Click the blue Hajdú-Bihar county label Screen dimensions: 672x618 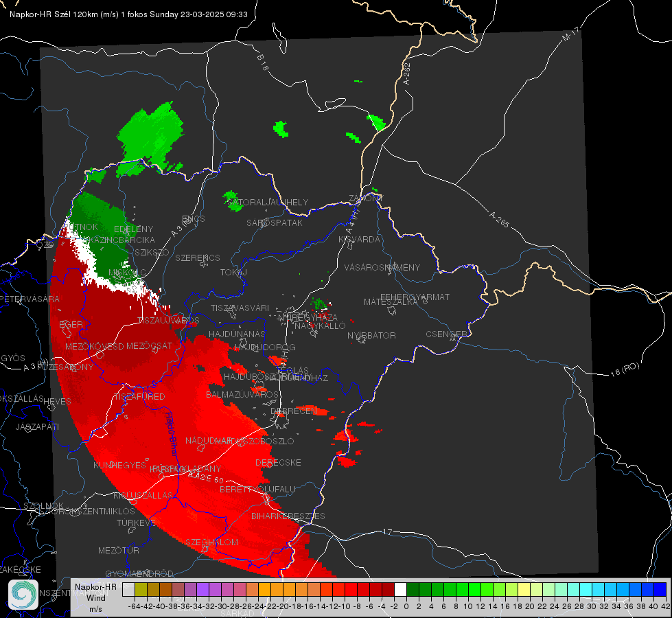point(172,434)
